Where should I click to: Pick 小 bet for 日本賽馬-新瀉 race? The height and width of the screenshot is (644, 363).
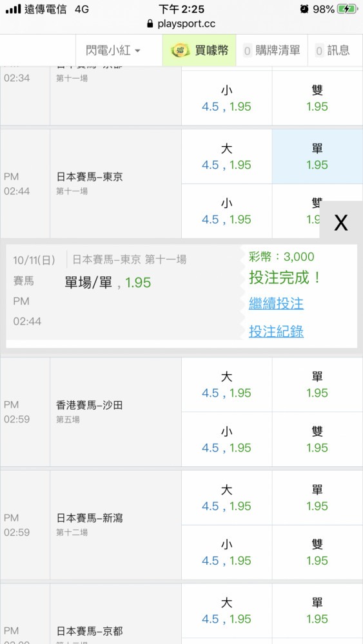tap(227, 553)
